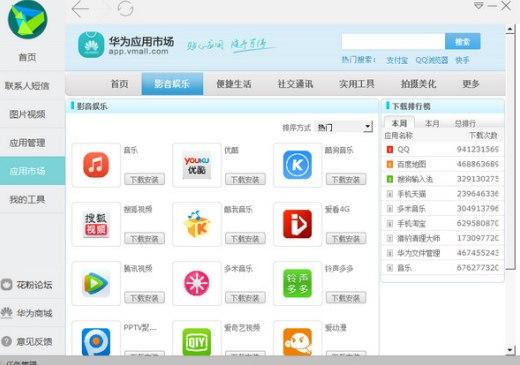Click the back arrow in the title bar

(x=80, y=9)
